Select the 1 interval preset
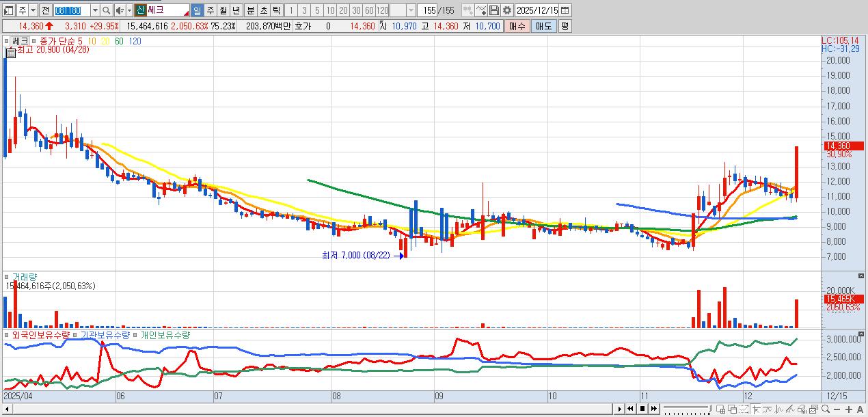 click(291, 10)
